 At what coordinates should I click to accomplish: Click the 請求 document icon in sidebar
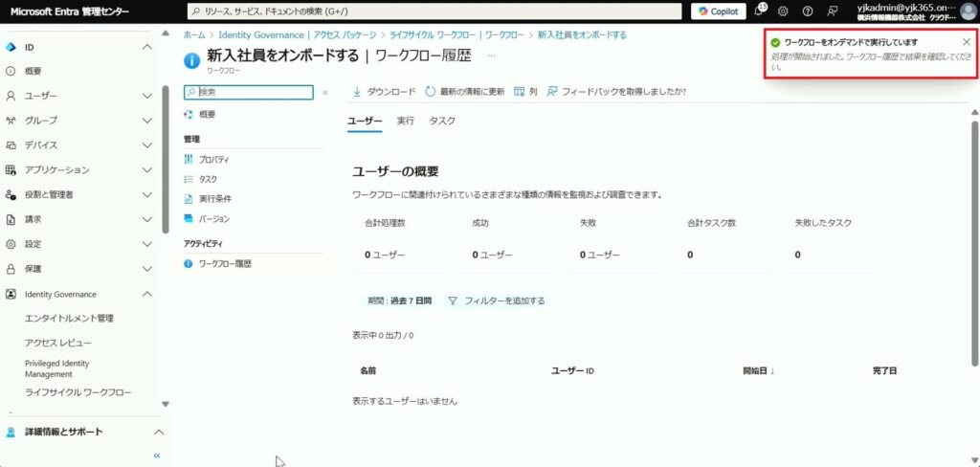11,219
